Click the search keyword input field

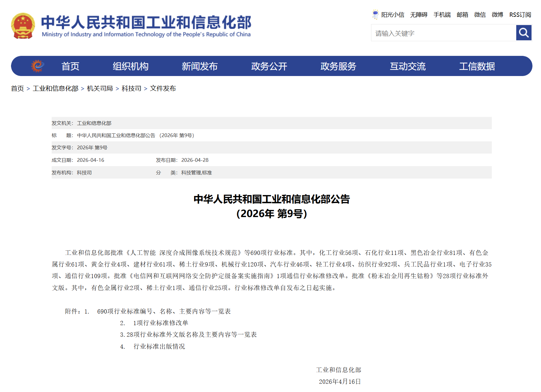coord(443,33)
